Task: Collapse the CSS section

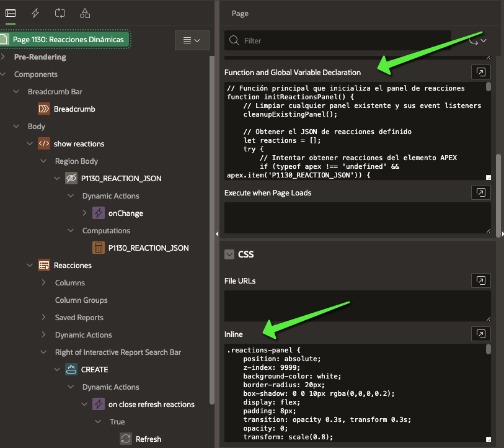Action: (x=230, y=254)
